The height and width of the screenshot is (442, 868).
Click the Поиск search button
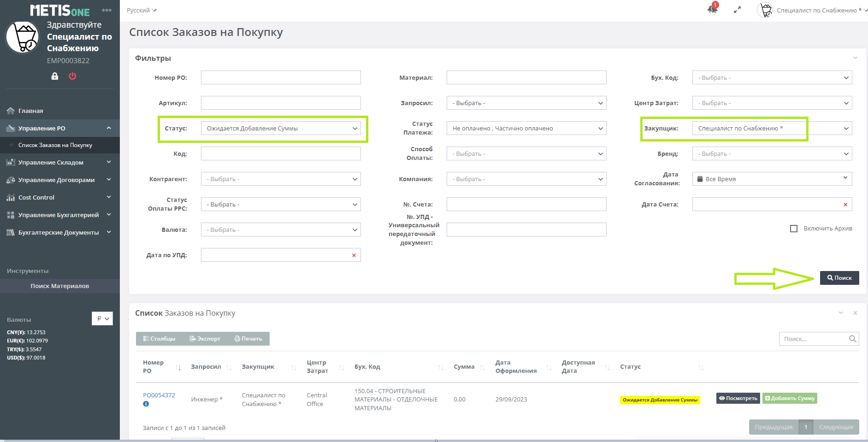839,278
